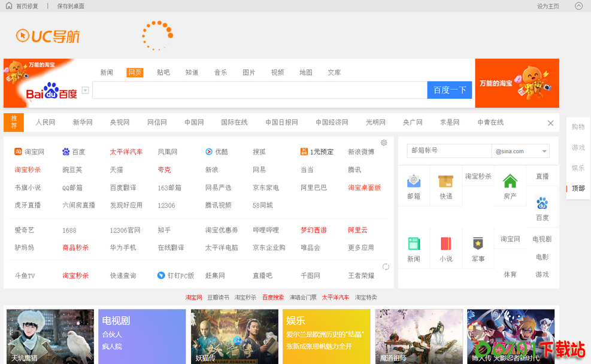Open the red 小说 novel book icon
The image size is (591, 364).
tap(446, 242)
